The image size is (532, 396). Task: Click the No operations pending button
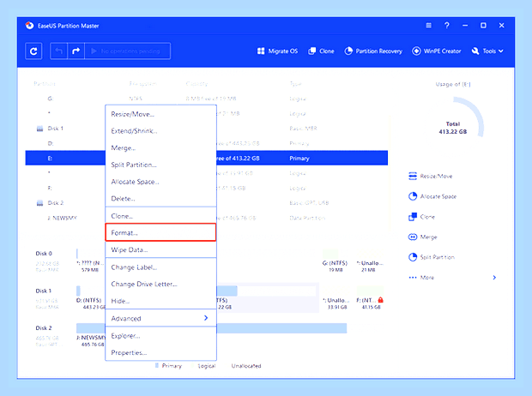pyautogui.click(x=128, y=51)
